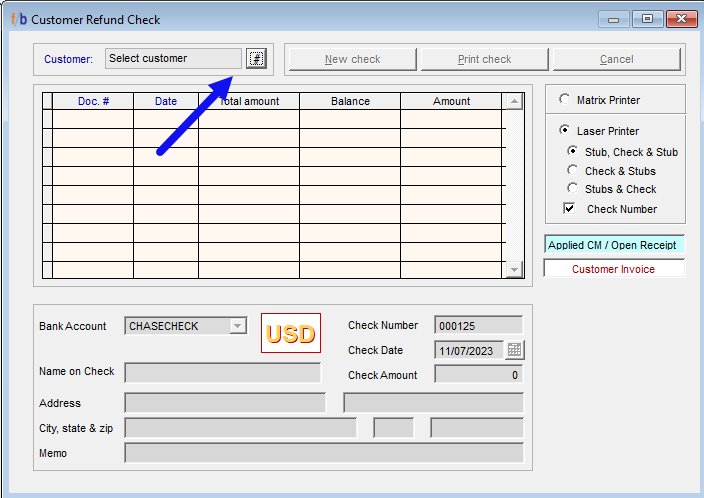Toggle the Check Number checkbox
This screenshot has width=704, height=498.
pyautogui.click(x=569, y=209)
